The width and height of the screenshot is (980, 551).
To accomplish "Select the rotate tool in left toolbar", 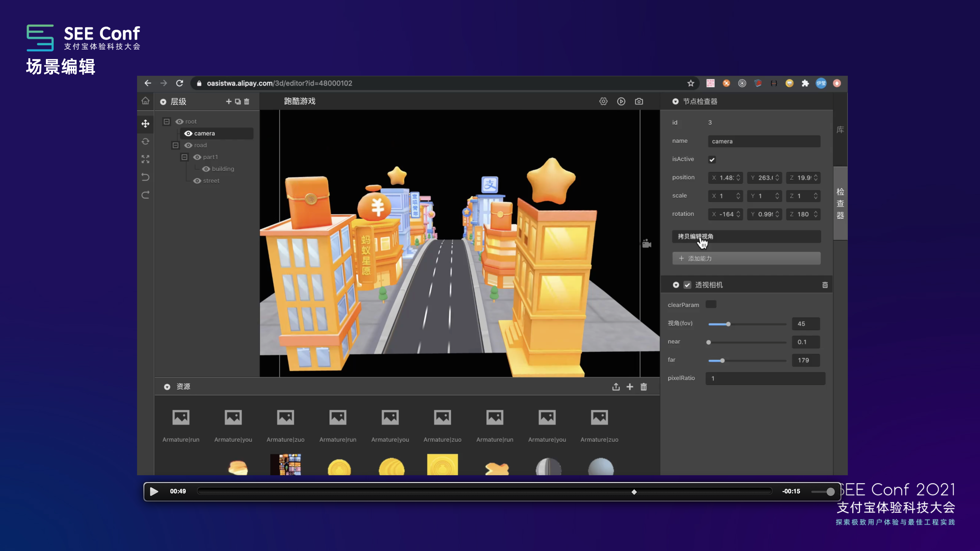I will pos(145,142).
